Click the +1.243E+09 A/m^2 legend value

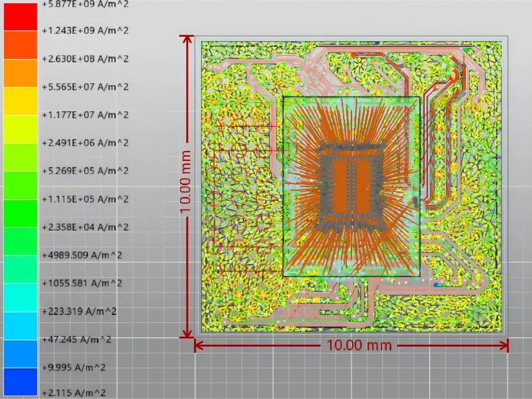tap(85, 31)
